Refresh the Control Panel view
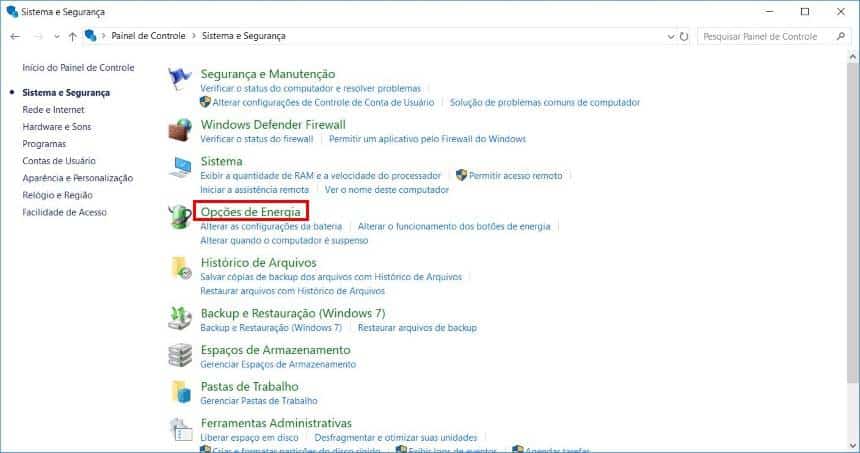Viewport: 860px width, 453px height. 684,36
